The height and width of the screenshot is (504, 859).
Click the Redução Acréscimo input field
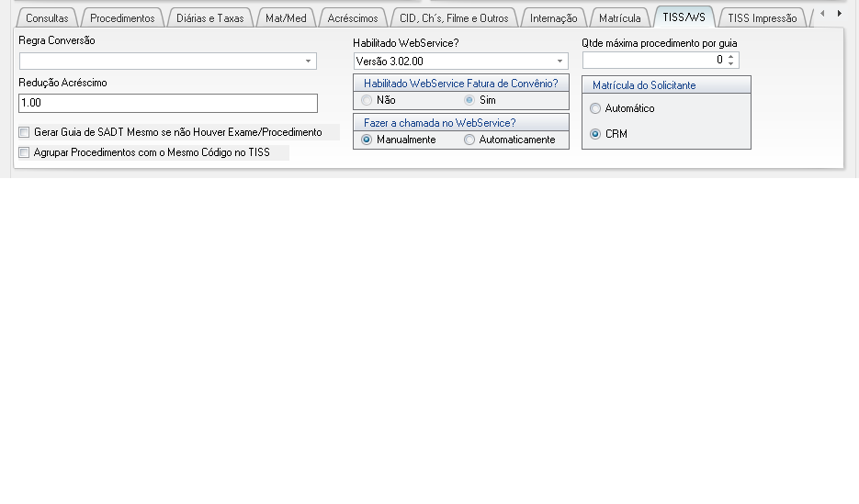tap(167, 103)
